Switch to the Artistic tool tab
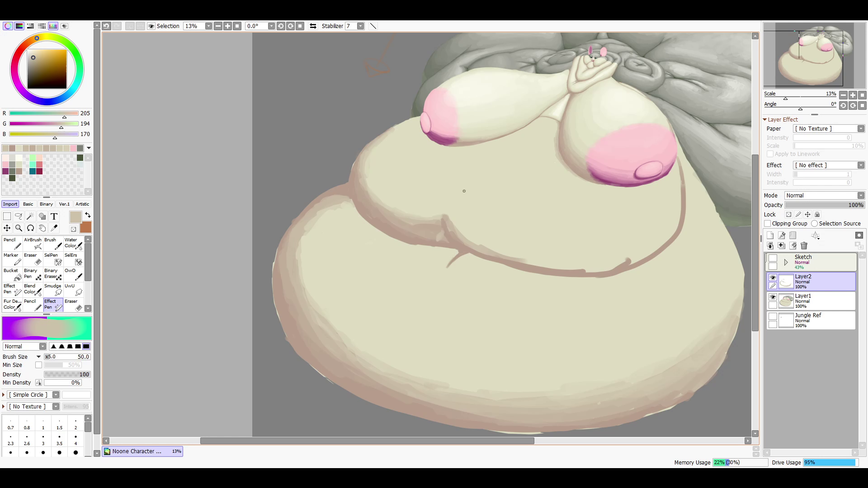Viewport: 868px width, 488px height. [82, 204]
